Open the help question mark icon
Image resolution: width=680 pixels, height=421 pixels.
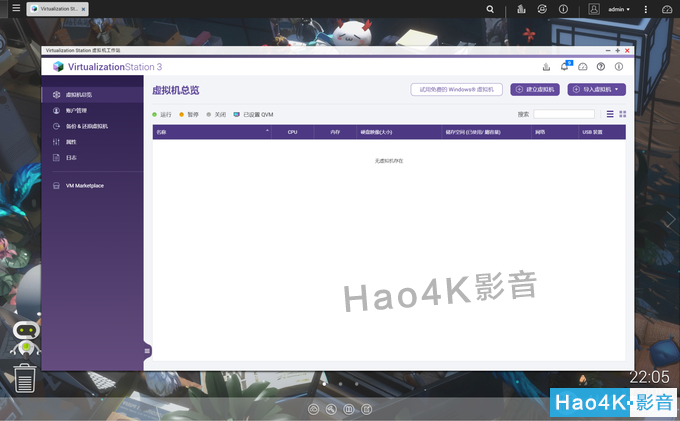(601, 67)
